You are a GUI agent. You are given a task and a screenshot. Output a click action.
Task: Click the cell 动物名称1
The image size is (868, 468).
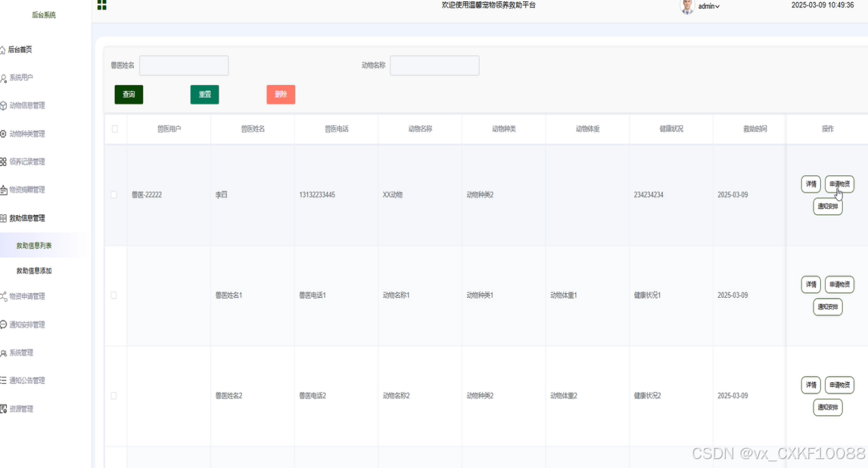[x=396, y=295]
